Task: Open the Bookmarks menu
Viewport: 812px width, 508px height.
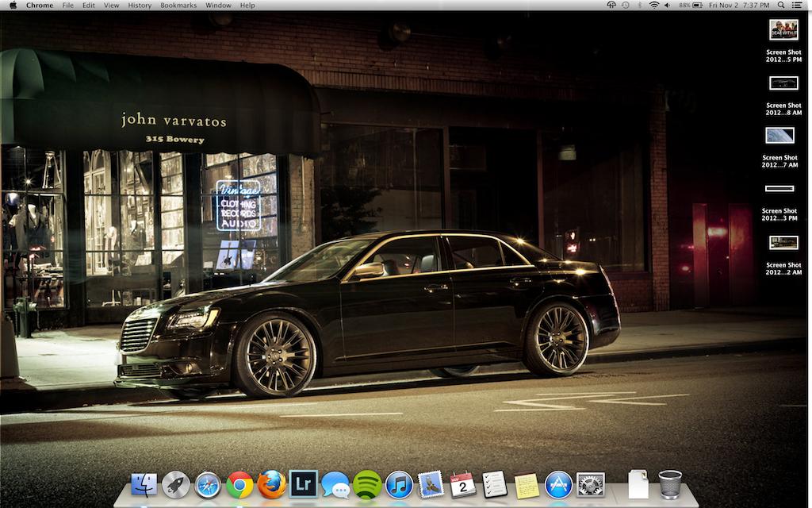Action: click(178, 6)
